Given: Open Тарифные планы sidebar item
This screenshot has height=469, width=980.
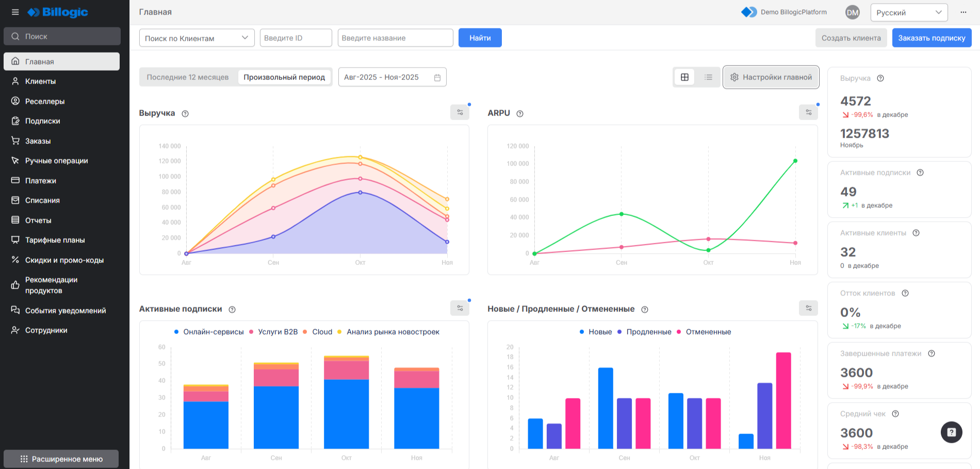Looking at the screenshot, I should coord(55,240).
